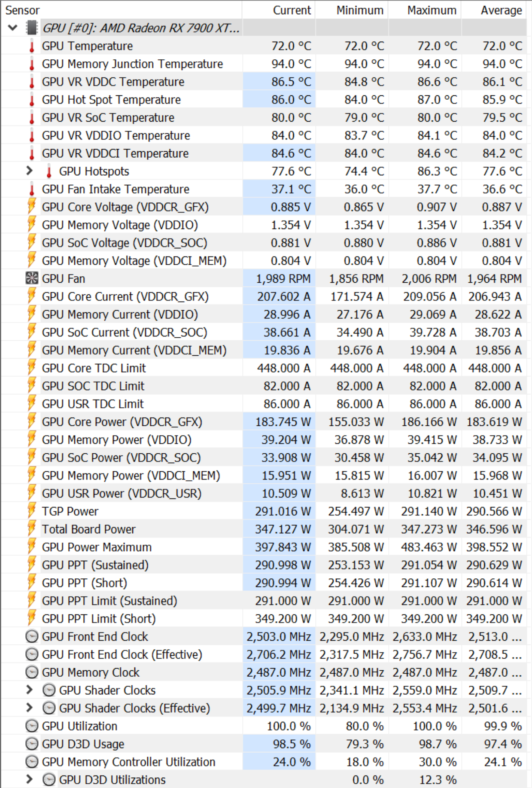532x788 pixels.
Task: Click the GPU chip icon in header row
Action: [32, 28]
